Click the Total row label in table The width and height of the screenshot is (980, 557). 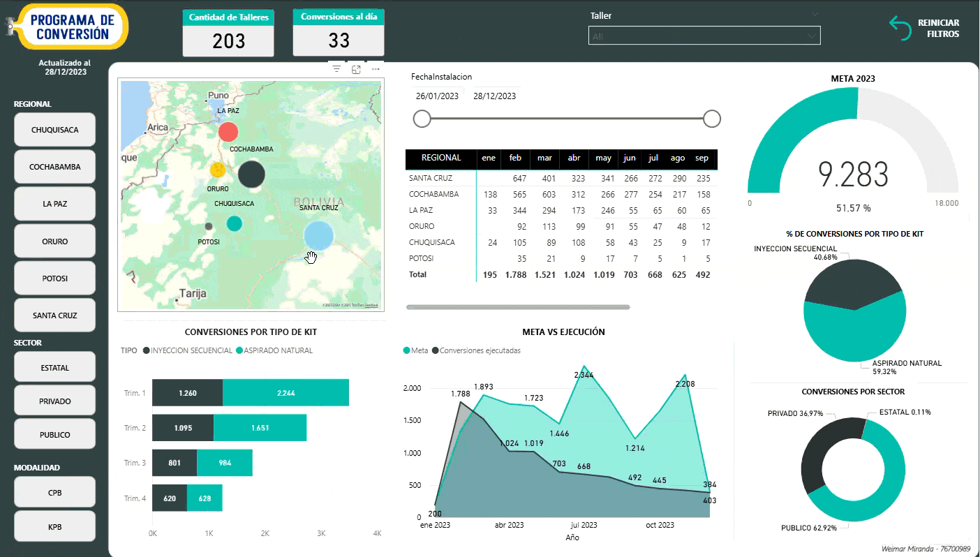(x=417, y=274)
